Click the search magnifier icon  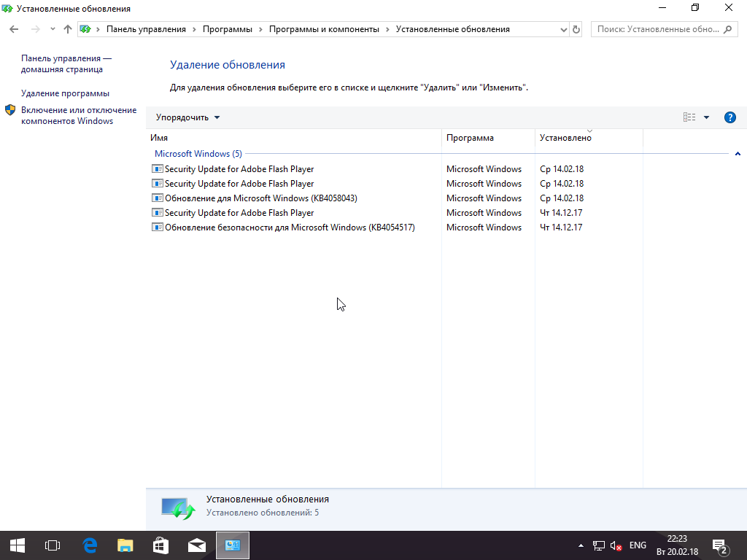[x=727, y=29]
